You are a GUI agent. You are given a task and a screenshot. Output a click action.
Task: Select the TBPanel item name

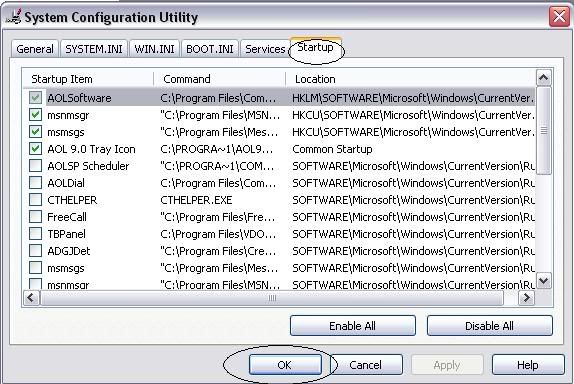coord(66,234)
